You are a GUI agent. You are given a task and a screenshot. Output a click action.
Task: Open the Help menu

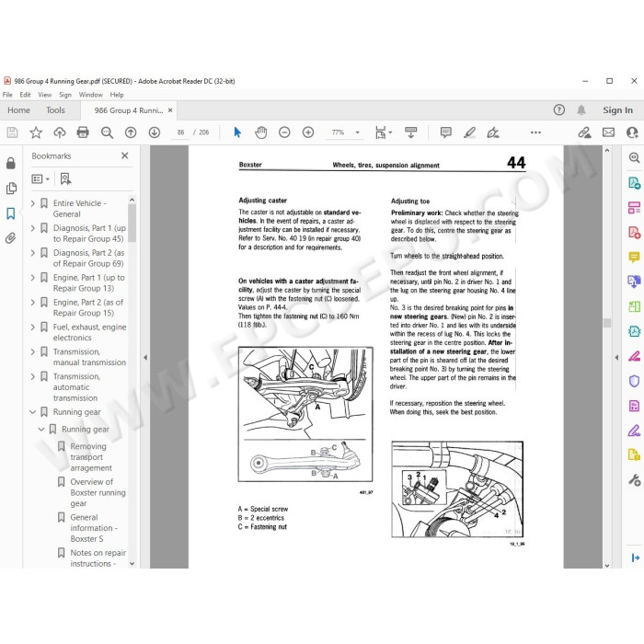pyautogui.click(x=117, y=95)
